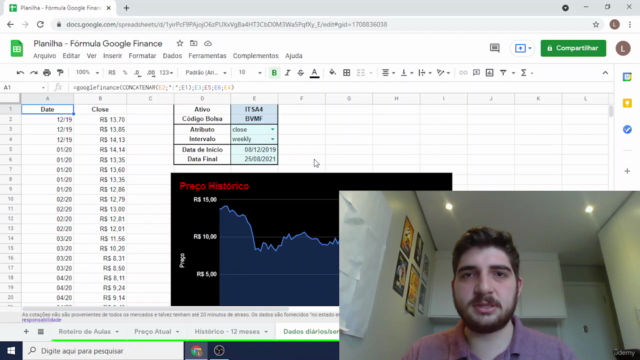Insert a link

(x=463, y=73)
